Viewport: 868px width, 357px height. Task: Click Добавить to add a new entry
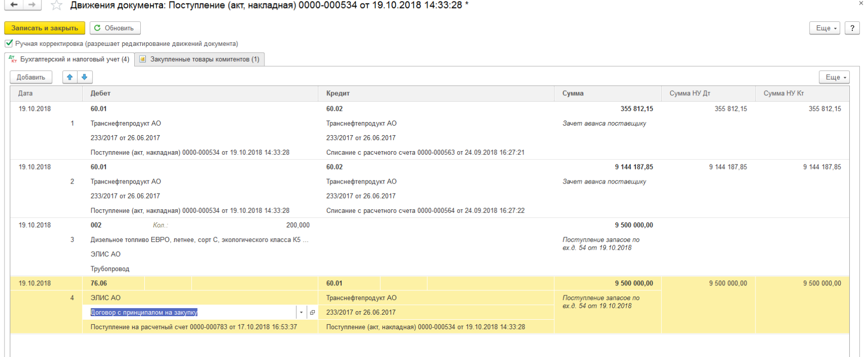(x=31, y=77)
